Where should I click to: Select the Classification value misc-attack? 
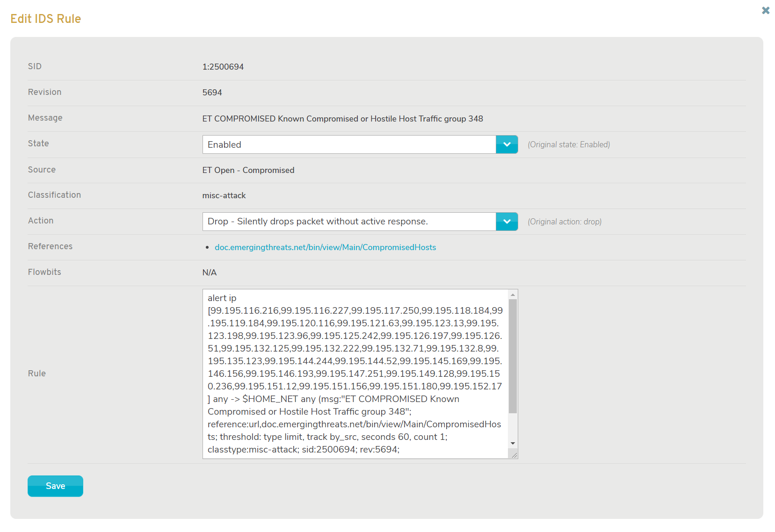[224, 195]
